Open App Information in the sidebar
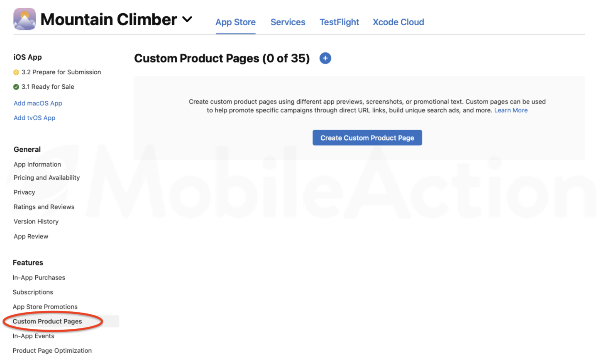This screenshot has width=596, height=364. [x=37, y=165]
